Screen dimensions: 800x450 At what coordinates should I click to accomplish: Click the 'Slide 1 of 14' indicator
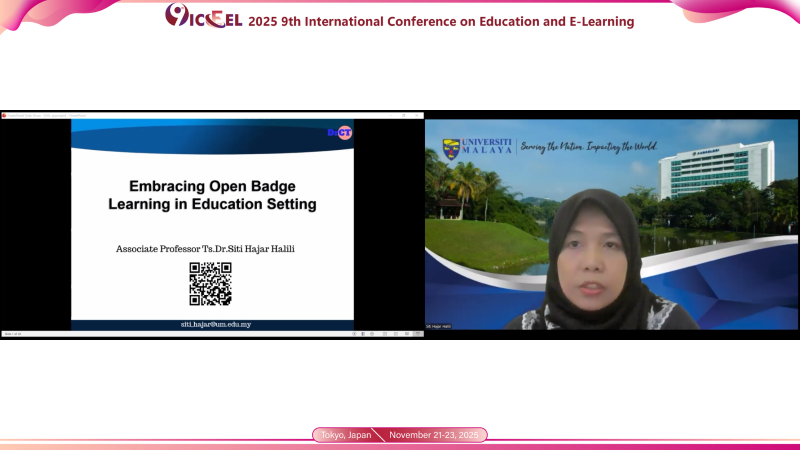[x=13, y=334]
